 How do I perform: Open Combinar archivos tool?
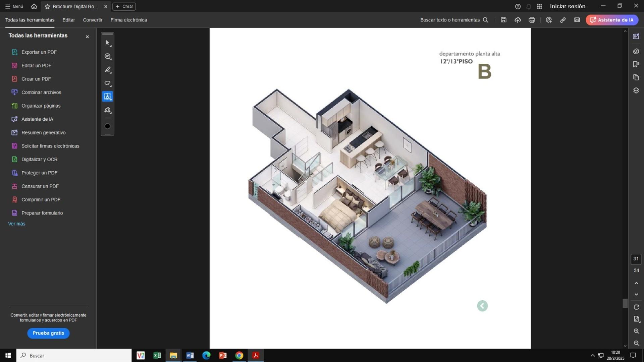41,92
